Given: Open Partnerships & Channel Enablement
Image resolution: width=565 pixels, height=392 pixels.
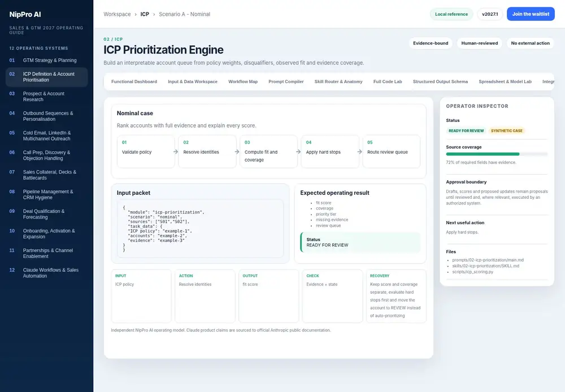Looking at the screenshot, I should 47,253.
